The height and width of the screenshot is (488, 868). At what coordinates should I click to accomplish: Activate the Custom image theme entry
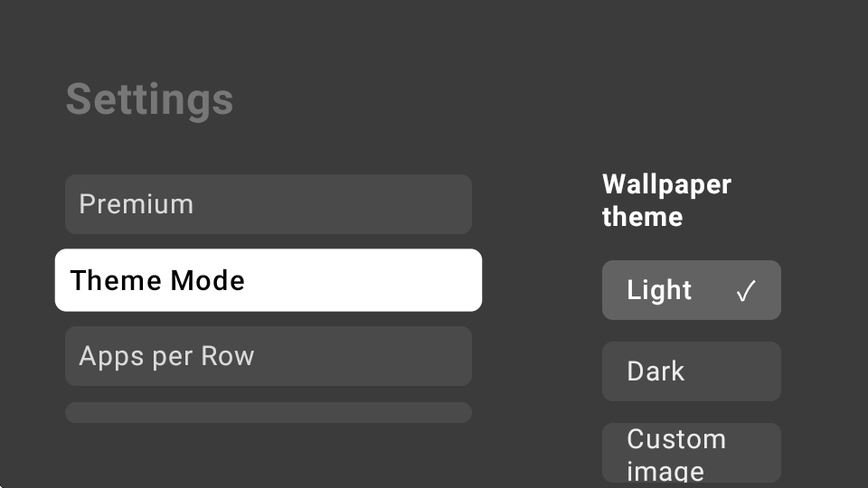click(691, 453)
